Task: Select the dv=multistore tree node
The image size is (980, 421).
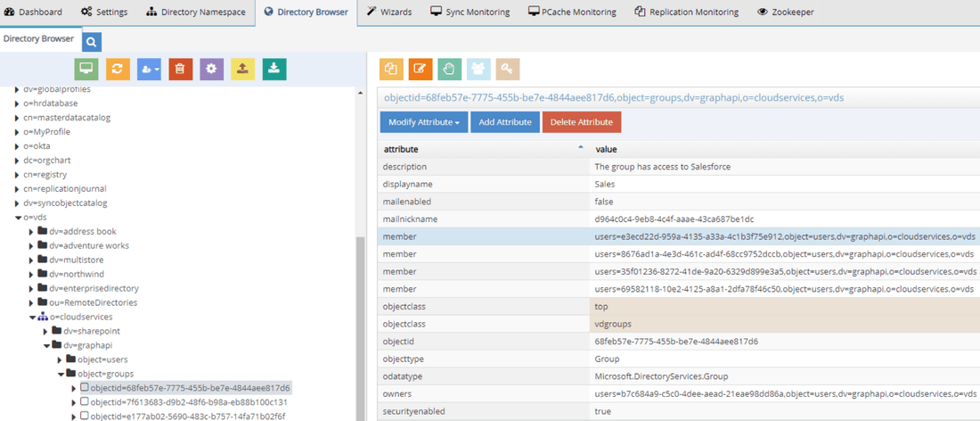Action: 77,260
